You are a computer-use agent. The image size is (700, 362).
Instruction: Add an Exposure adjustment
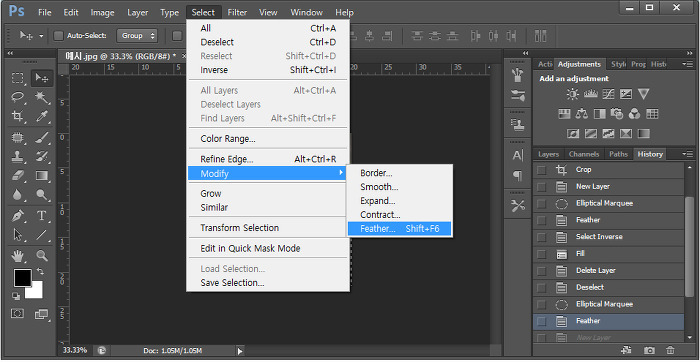626,94
